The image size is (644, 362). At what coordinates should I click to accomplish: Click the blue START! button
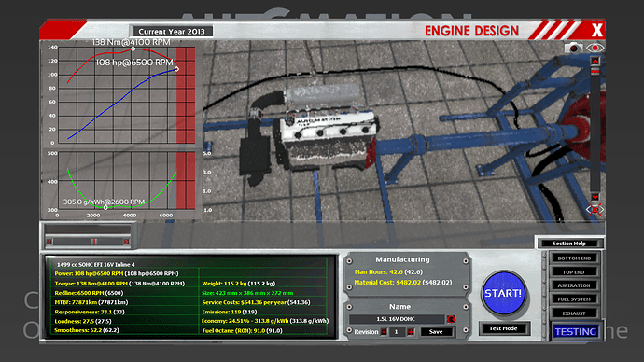pyautogui.click(x=503, y=293)
